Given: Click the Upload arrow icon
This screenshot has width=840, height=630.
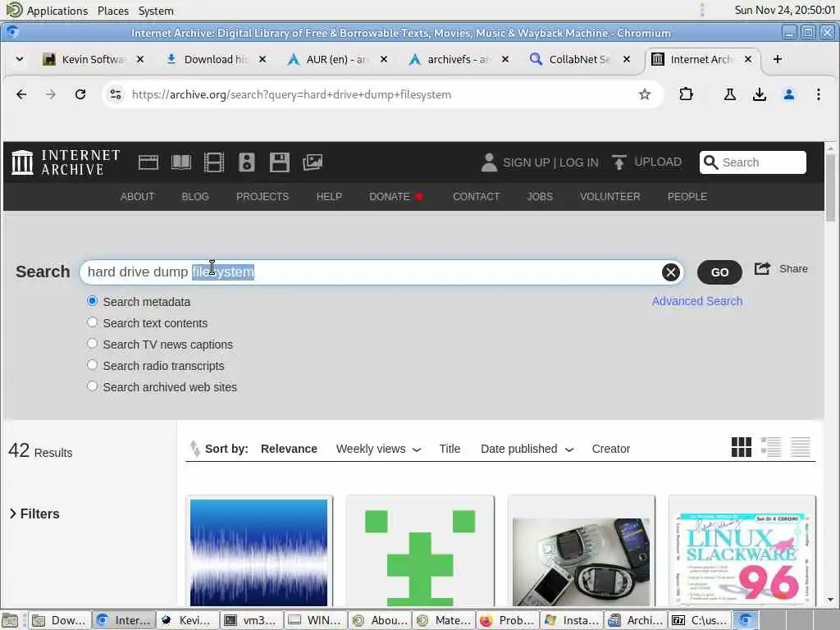Looking at the screenshot, I should 619,162.
